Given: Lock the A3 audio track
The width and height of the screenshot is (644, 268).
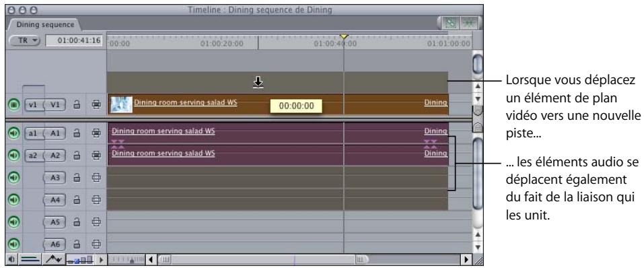Looking at the screenshot, I should point(77,178).
